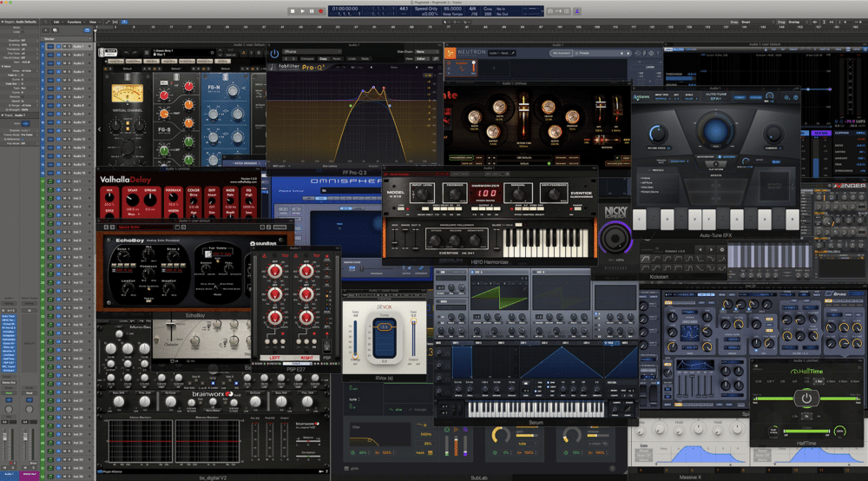
Task: Open the Edit menu in the tracks area
Action: click(56, 23)
